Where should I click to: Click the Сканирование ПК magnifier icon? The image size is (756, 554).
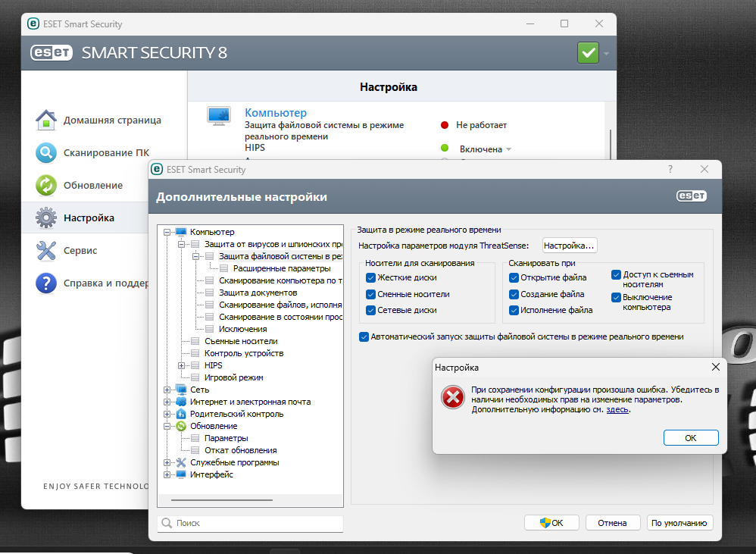[46, 153]
